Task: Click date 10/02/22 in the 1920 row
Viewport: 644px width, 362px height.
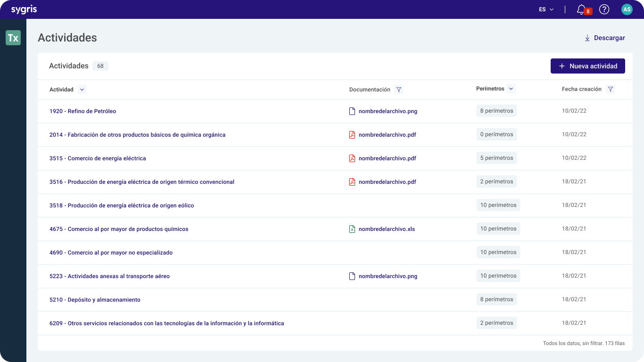Action: pyautogui.click(x=574, y=111)
